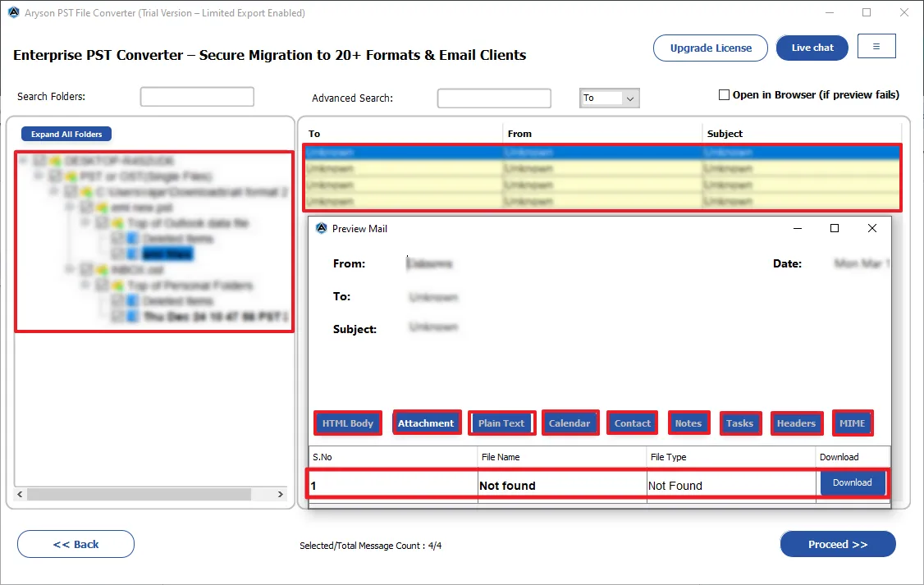Click folder icon of Top of Outlook data file
Screen dimensions: 924x585
[x=118, y=223]
